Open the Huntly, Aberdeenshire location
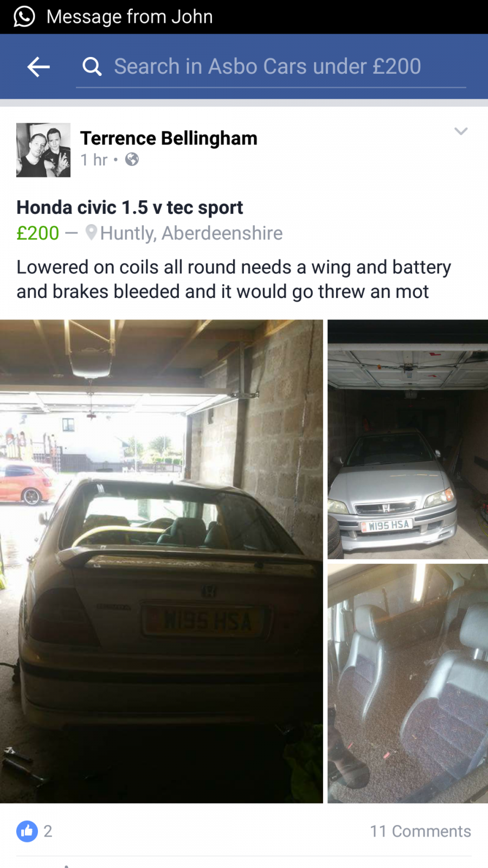This screenshot has width=488, height=868. [191, 233]
